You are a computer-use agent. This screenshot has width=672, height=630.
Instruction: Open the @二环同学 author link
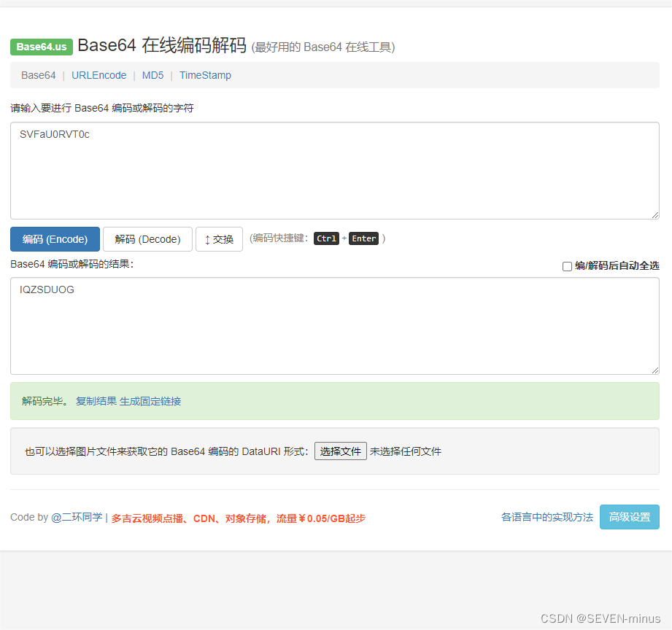coord(77,518)
